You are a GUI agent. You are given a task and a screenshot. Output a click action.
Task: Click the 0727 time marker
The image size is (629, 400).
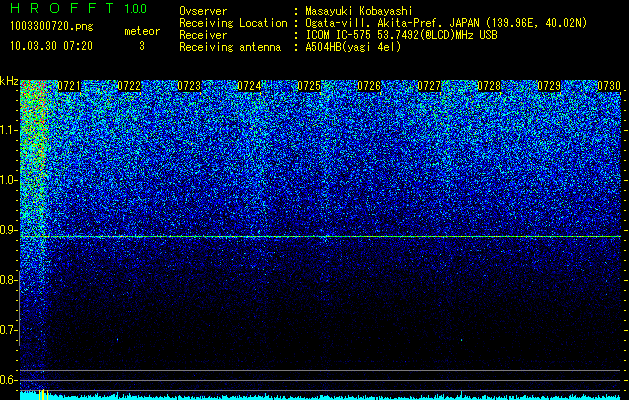click(429, 86)
